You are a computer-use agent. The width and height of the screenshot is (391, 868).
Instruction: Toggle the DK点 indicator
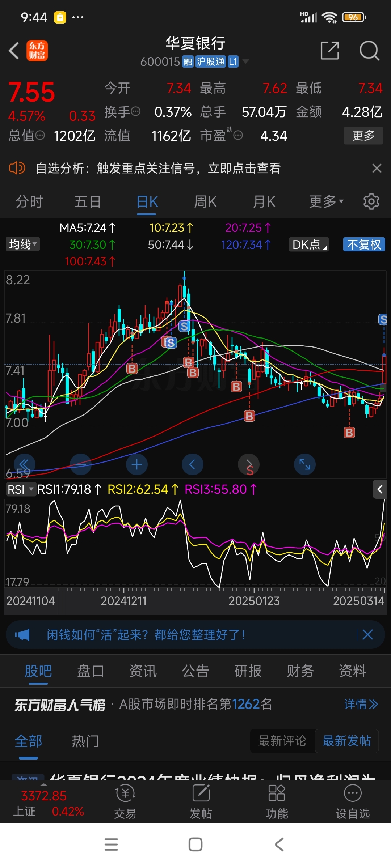309,244
